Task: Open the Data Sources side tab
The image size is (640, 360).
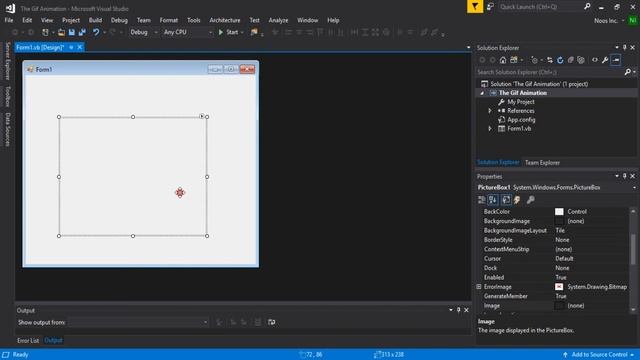Action: (x=7, y=129)
